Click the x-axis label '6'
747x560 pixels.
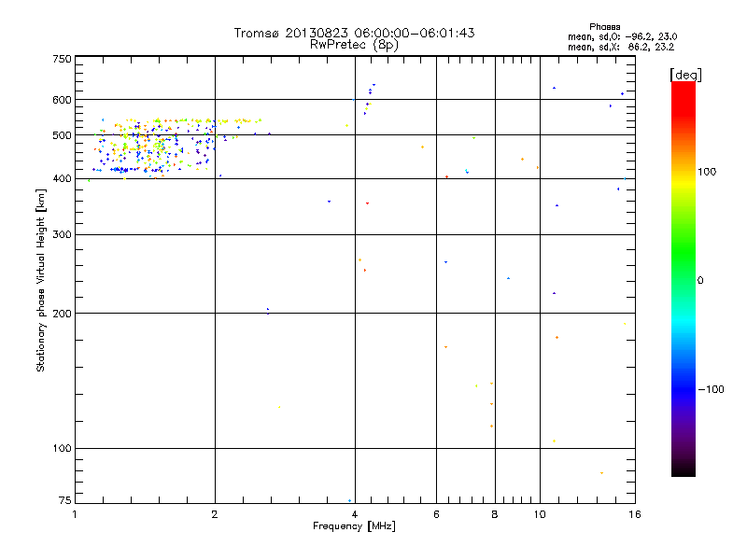click(436, 514)
